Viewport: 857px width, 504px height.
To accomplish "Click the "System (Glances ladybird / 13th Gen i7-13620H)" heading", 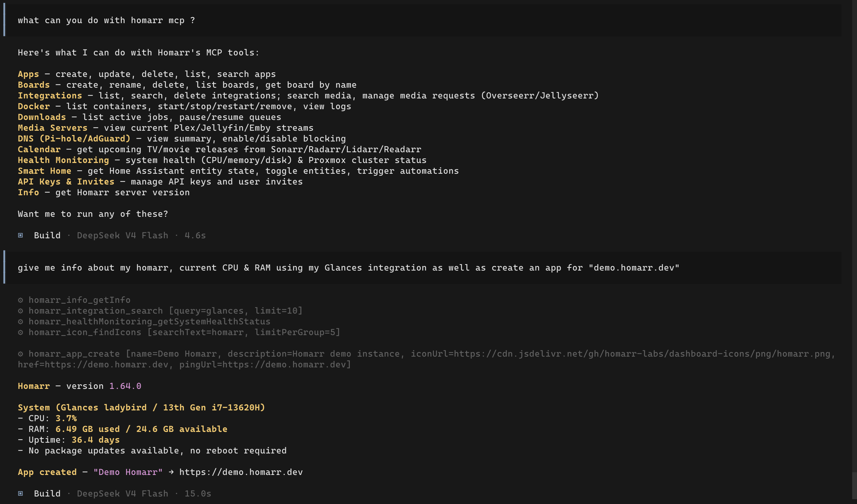I will point(141,408).
